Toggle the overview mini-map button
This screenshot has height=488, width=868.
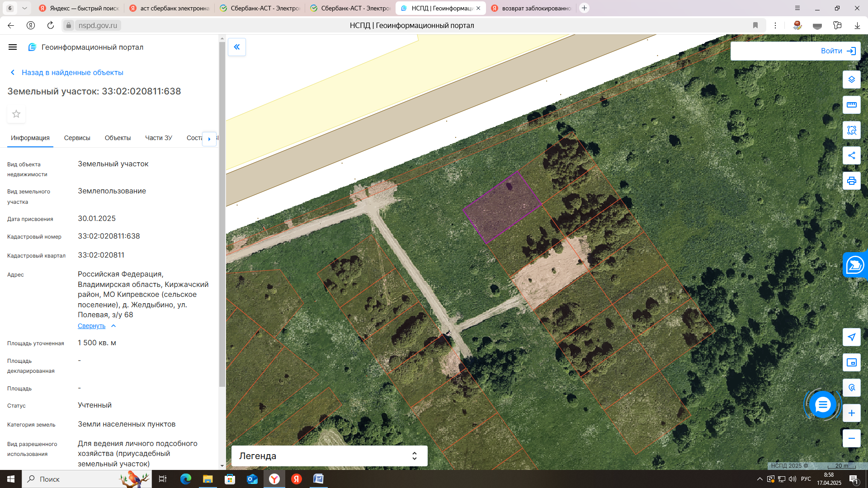pyautogui.click(x=851, y=362)
